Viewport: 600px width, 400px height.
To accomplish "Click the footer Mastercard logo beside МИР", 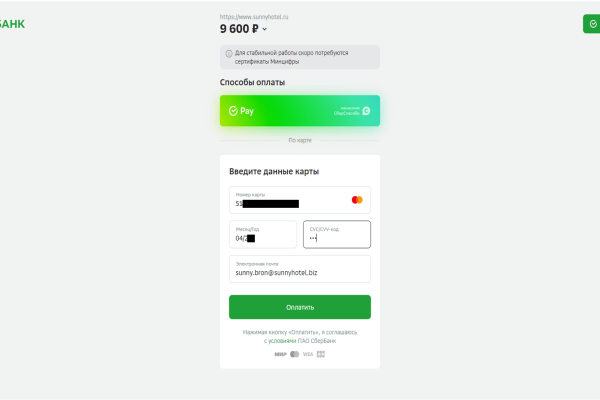I will 294,353.
